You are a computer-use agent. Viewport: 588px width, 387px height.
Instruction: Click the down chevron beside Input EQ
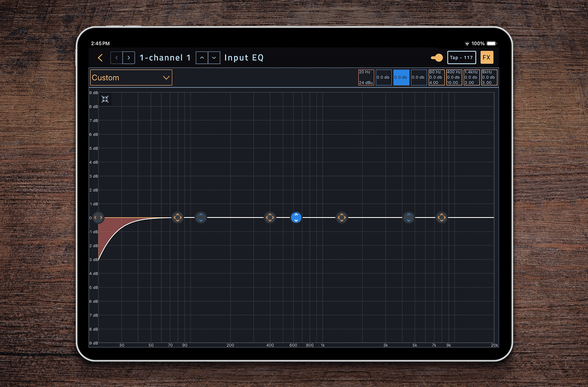tap(214, 58)
